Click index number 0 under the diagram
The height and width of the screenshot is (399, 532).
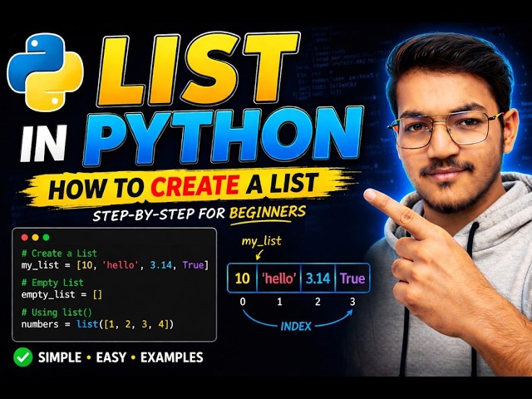[242, 301]
